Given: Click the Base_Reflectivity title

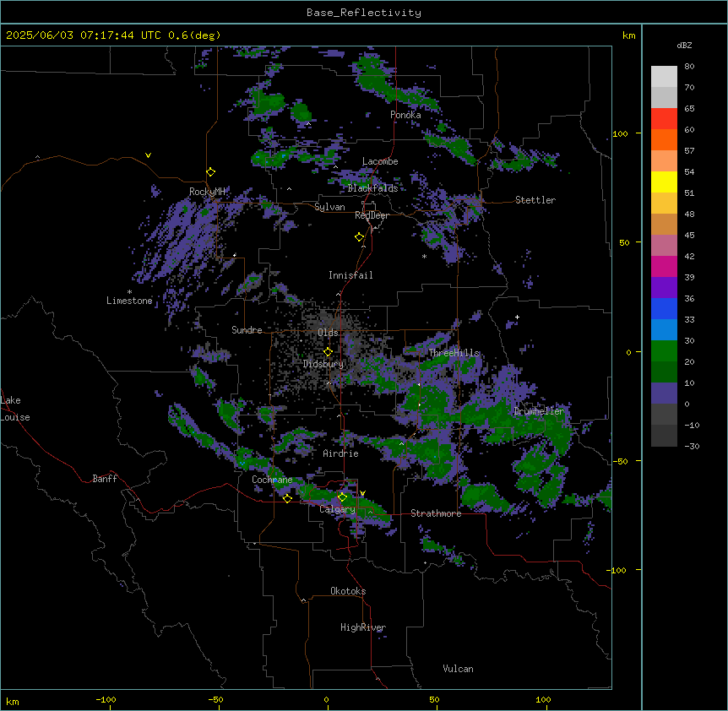Looking at the screenshot, I should (364, 13).
